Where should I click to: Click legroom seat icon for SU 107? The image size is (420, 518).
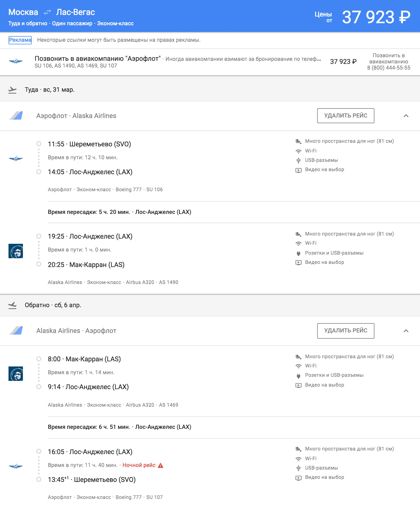pos(298,449)
